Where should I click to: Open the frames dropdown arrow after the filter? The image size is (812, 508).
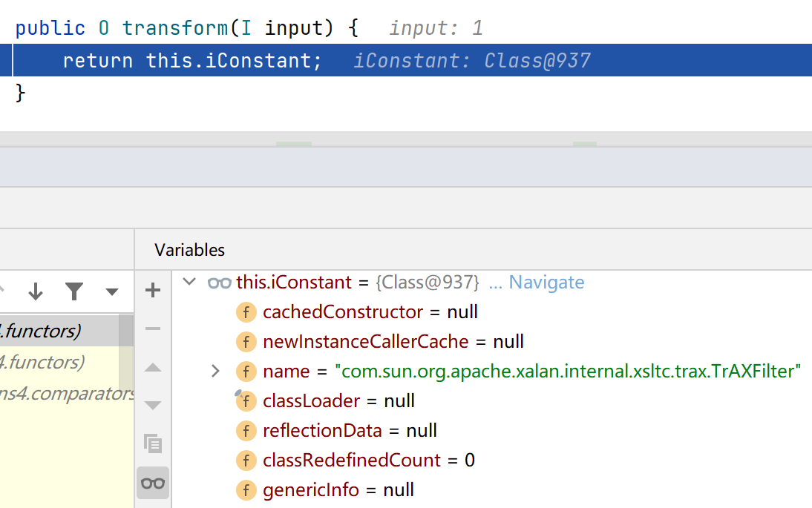click(x=112, y=291)
